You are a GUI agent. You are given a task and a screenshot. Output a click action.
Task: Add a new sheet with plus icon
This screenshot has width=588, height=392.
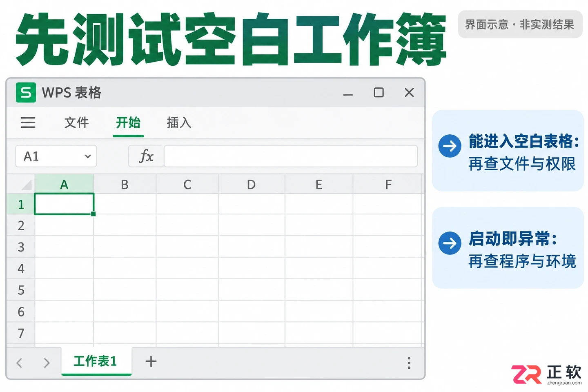tap(151, 361)
